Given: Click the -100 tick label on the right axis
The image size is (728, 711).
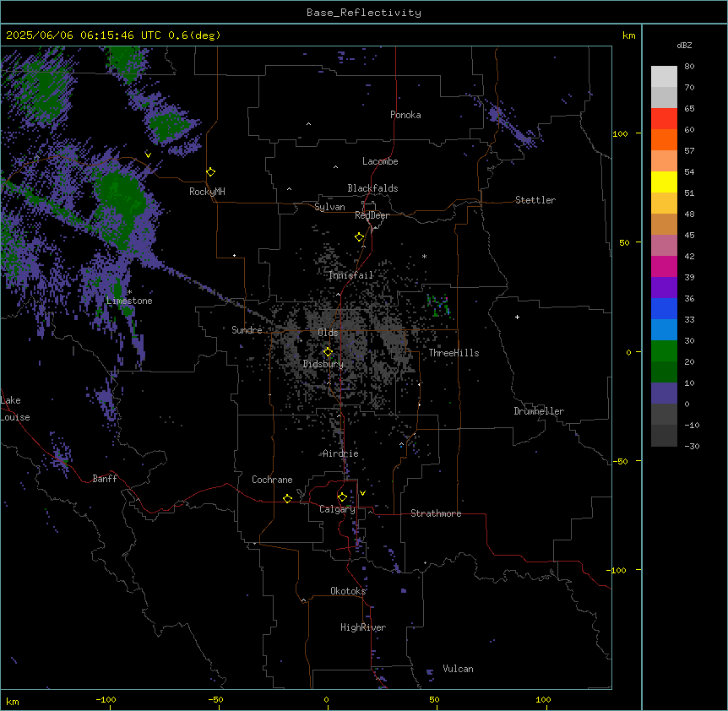Looking at the screenshot, I should pyautogui.click(x=617, y=570).
